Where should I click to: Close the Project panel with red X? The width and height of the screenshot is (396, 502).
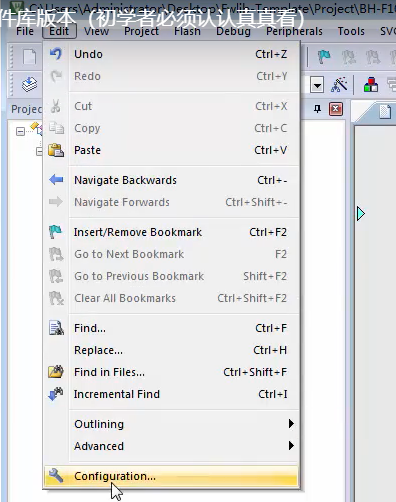tap(336, 109)
